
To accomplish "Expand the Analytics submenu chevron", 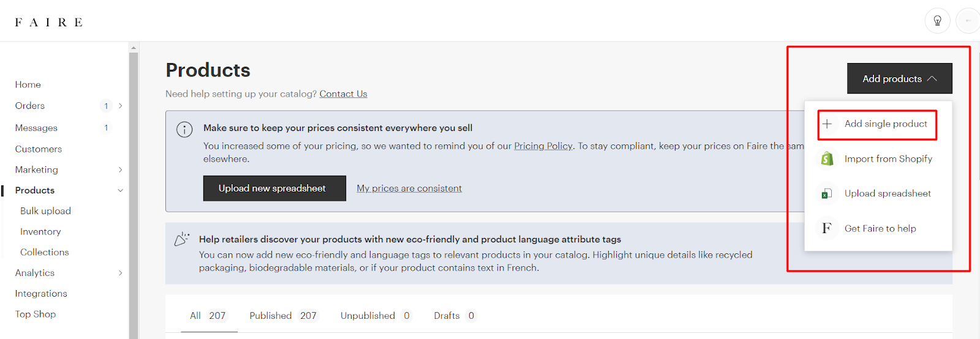I will [x=121, y=273].
